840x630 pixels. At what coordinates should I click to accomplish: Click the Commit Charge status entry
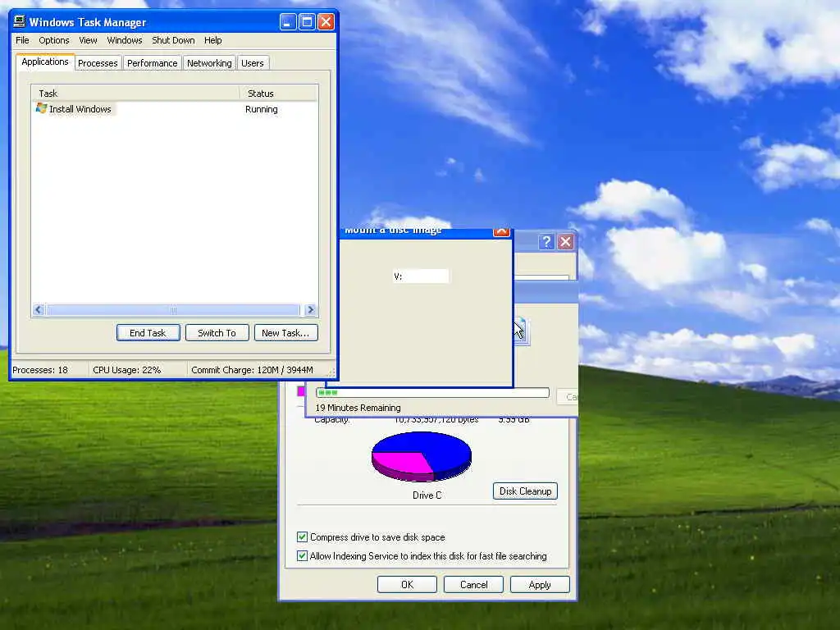[x=252, y=370]
